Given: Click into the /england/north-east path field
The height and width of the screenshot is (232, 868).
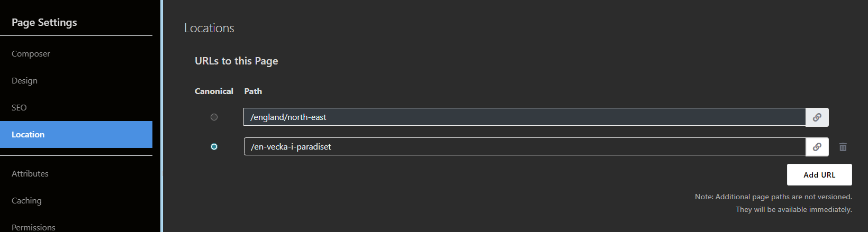Looking at the screenshot, I should pyautogui.click(x=524, y=117).
